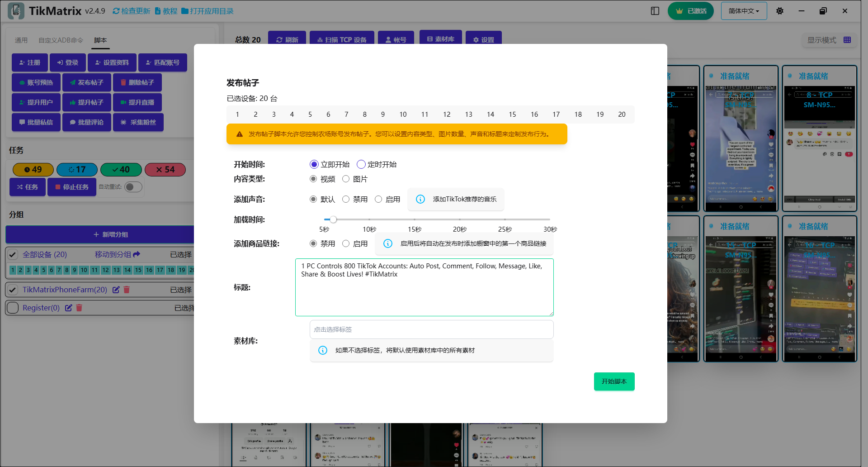The height and width of the screenshot is (467, 868).
Task: Click the bulk comment script button
Action: tap(87, 122)
